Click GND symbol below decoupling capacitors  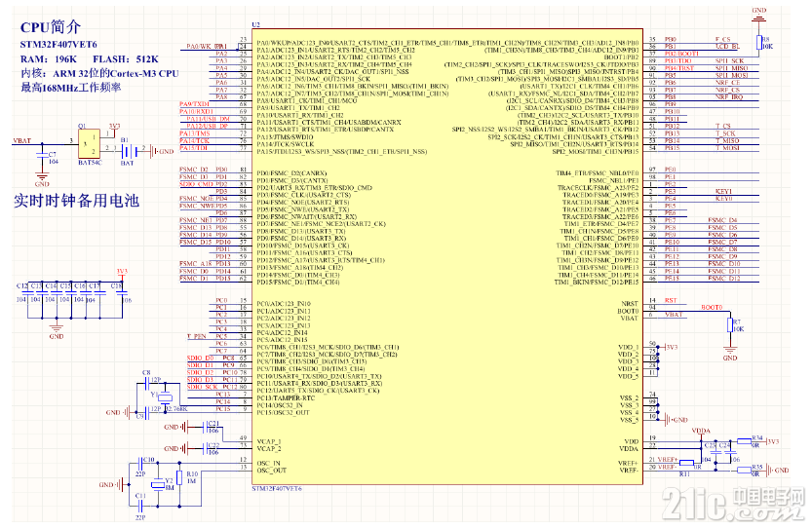(57, 330)
